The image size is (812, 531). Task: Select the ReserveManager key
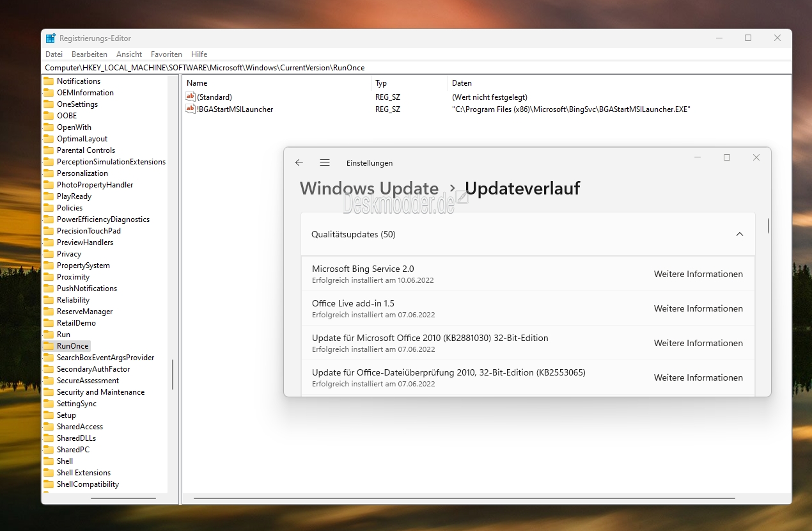[84, 312]
